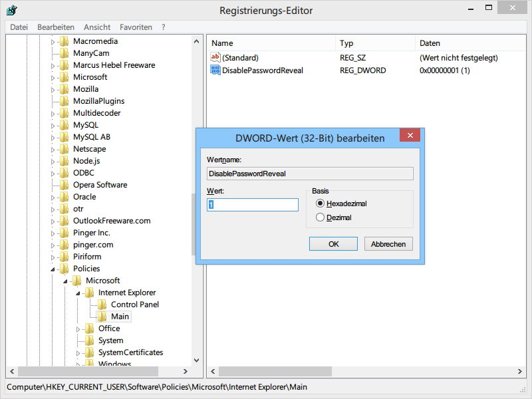Click the SystemCertificates folder icon

coord(89,352)
